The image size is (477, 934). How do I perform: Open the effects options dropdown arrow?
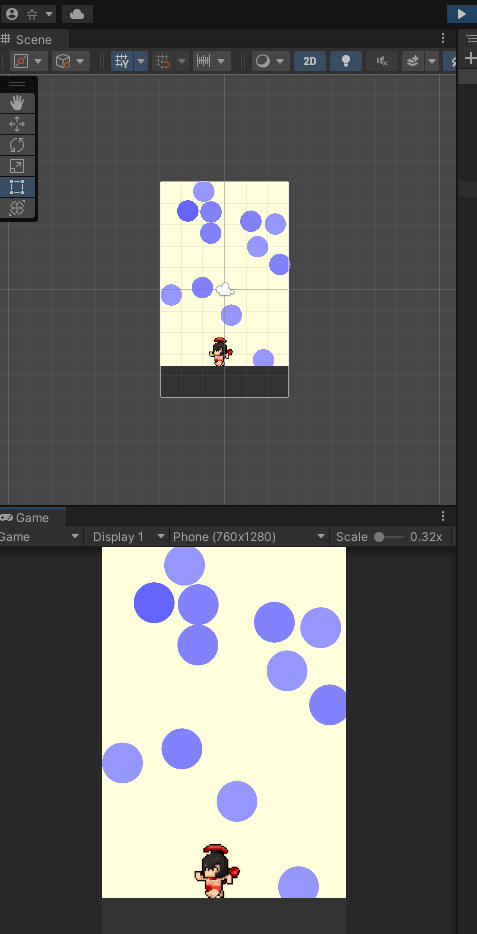tap(432, 61)
